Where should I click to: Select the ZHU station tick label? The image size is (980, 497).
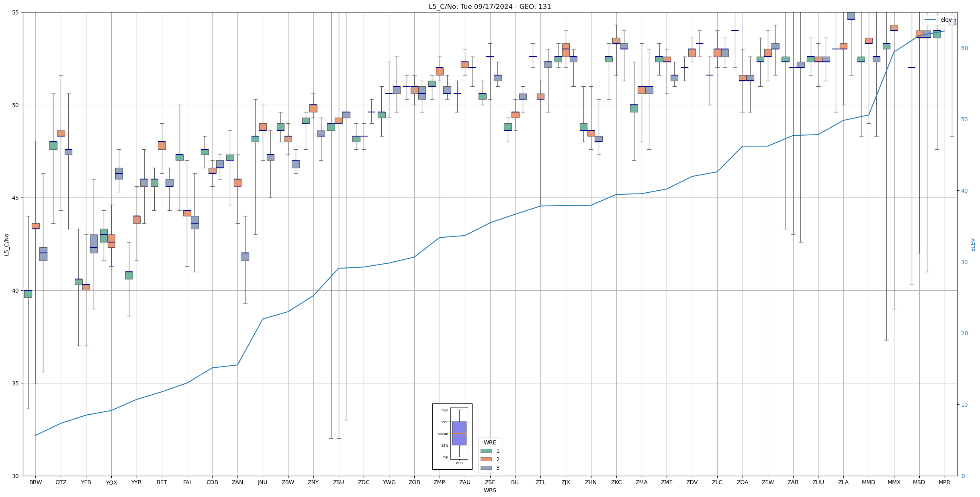[x=818, y=482]
